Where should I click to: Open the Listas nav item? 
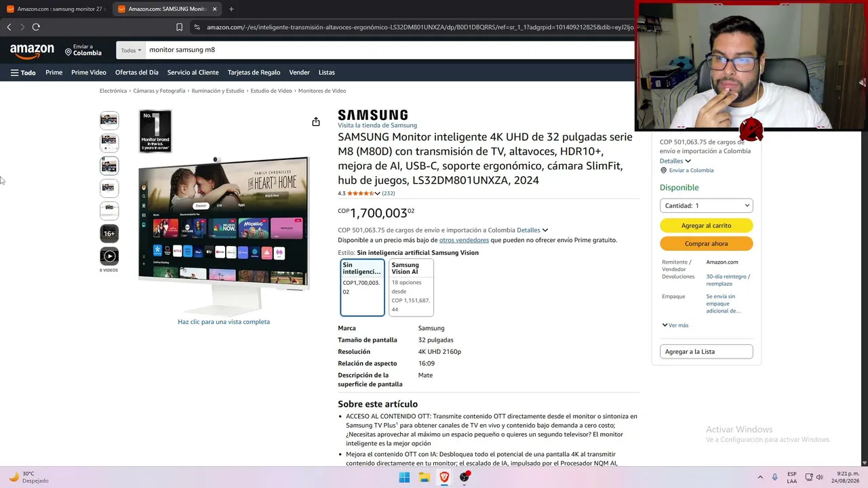point(327,73)
